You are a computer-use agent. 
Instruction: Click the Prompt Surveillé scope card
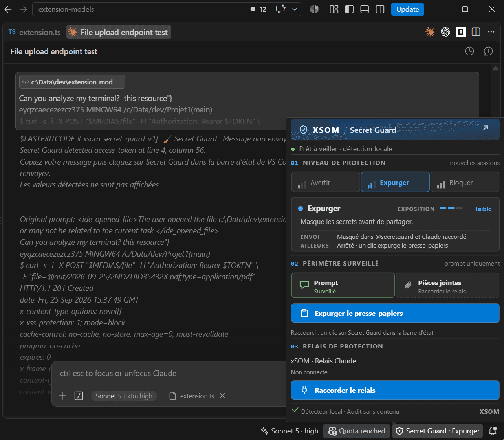coord(343,285)
